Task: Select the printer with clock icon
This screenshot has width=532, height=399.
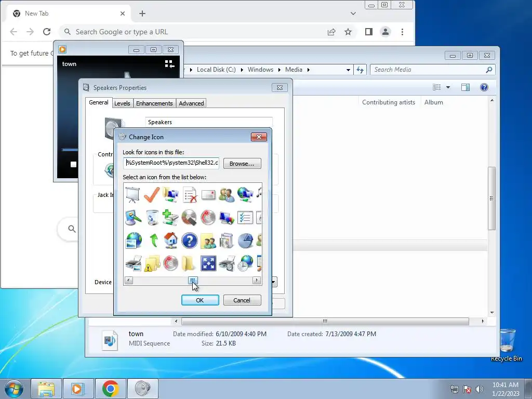Action: [x=227, y=263]
